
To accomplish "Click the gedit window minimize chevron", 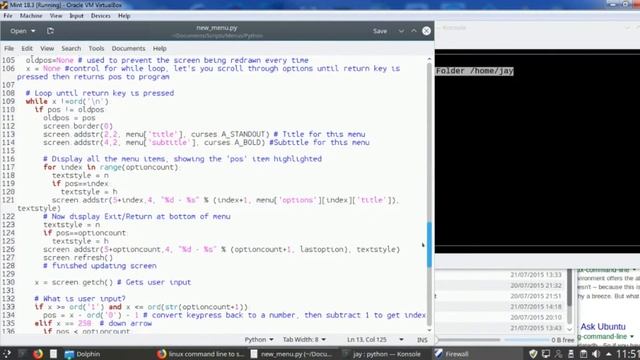I will tap(401, 31).
